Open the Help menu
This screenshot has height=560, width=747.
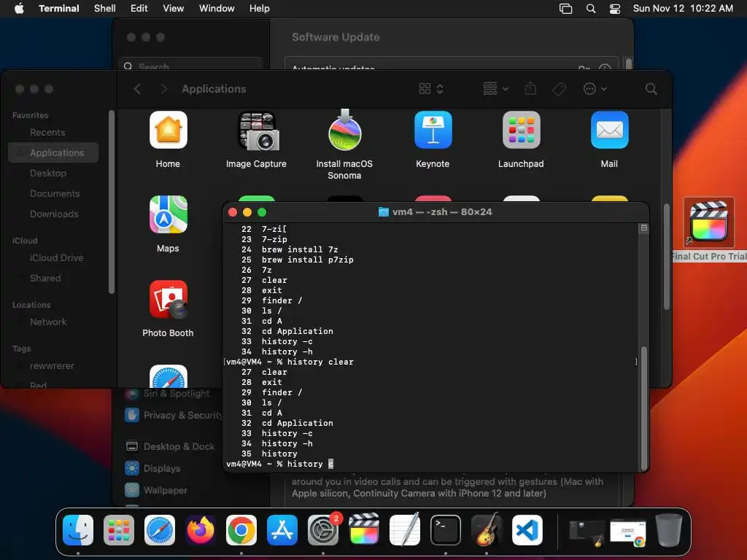[x=260, y=8]
